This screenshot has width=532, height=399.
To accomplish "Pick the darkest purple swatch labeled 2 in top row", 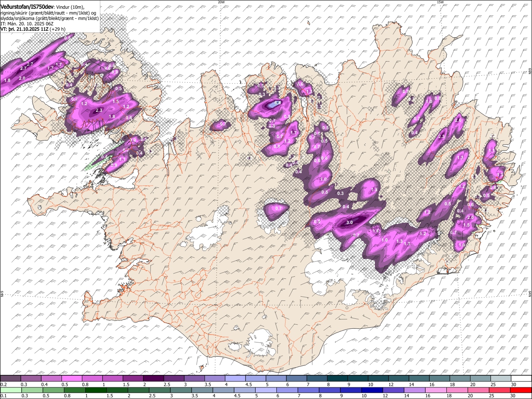I will click(x=153, y=378).
